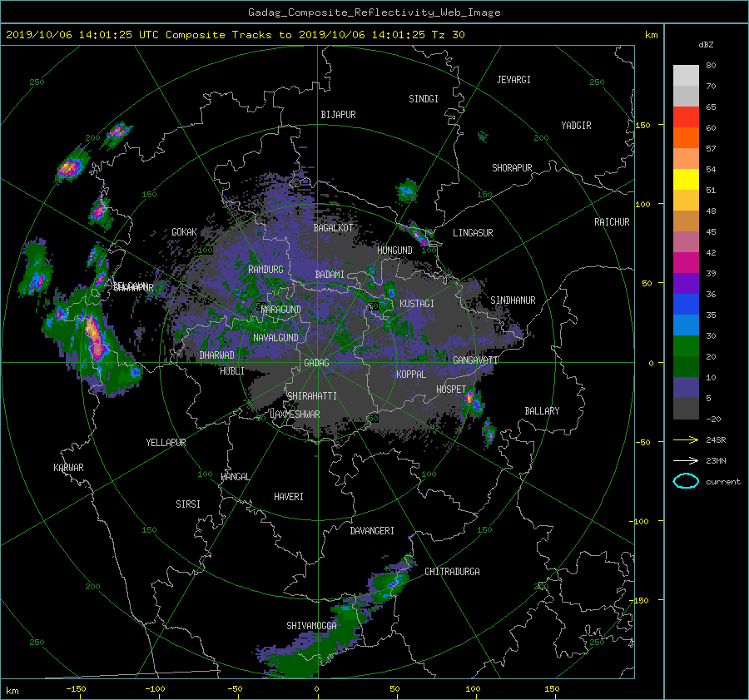Click the storm cell east of Hospet

[x=473, y=400]
